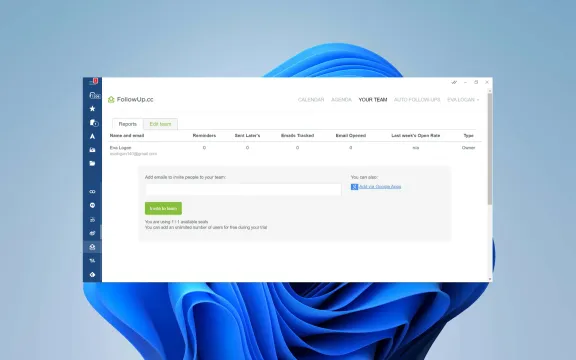Focus the invite emails input field
The image size is (576, 360).
click(x=243, y=190)
